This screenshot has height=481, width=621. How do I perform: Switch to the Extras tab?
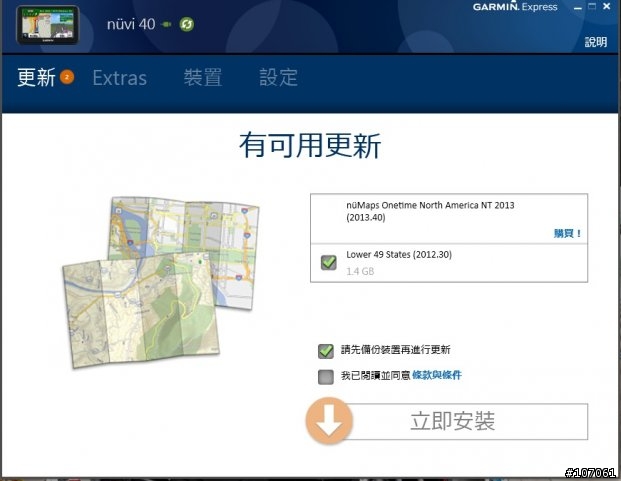coord(120,78)
